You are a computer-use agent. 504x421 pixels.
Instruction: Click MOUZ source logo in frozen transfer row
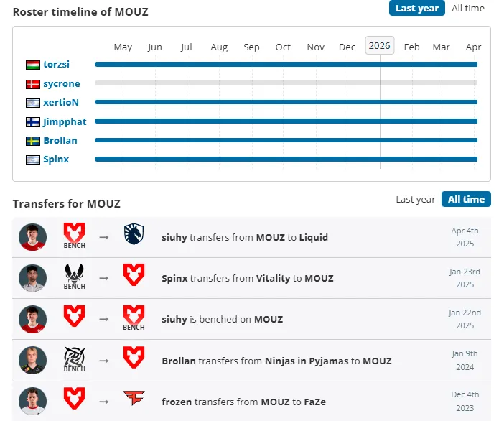click(x=74, y=398)
